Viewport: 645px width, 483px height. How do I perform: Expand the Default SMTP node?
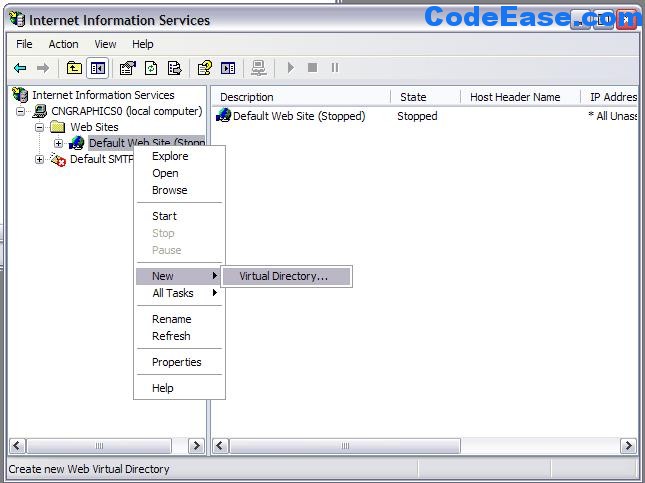[x=39, y=159]
